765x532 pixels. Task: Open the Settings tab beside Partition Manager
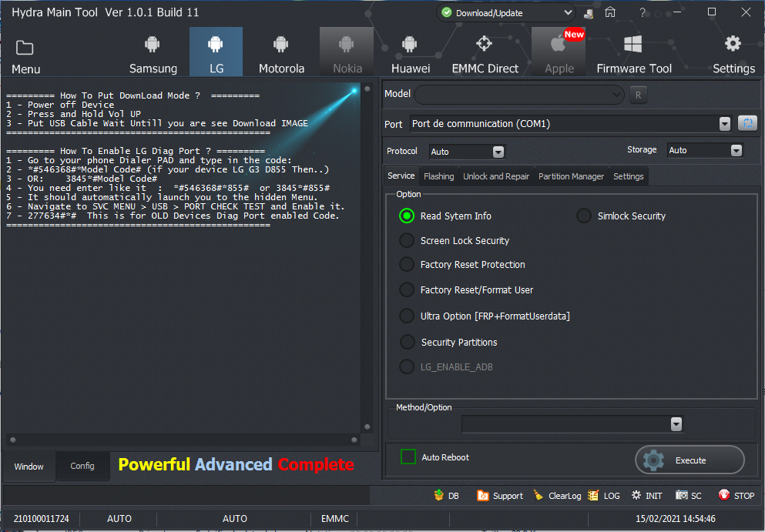pyautogui.click(x=628, y=176)
